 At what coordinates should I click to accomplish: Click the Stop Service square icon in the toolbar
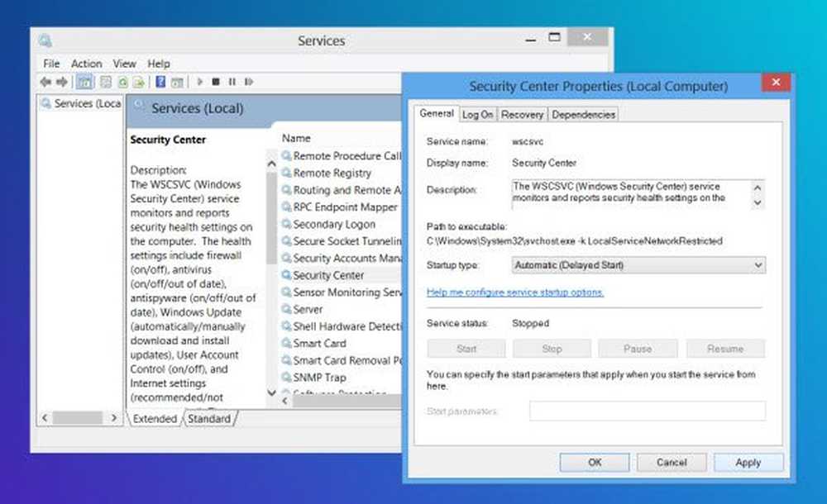pyautogui.click(x=216, y=82)
